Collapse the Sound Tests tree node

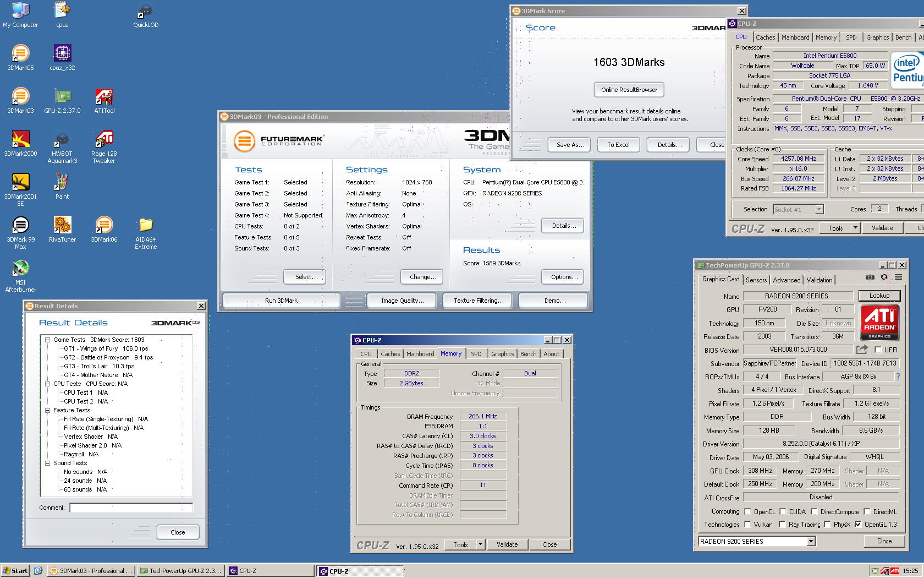click(48, 463)
